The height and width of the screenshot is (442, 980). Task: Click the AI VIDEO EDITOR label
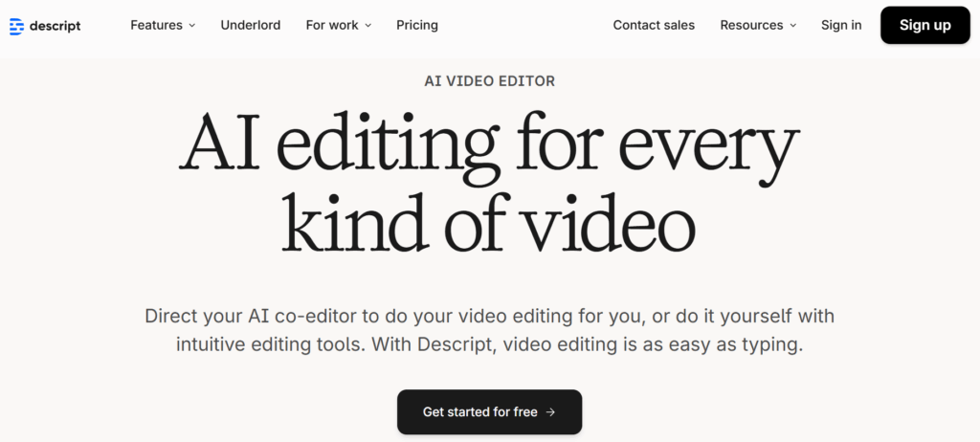(489, 81)
